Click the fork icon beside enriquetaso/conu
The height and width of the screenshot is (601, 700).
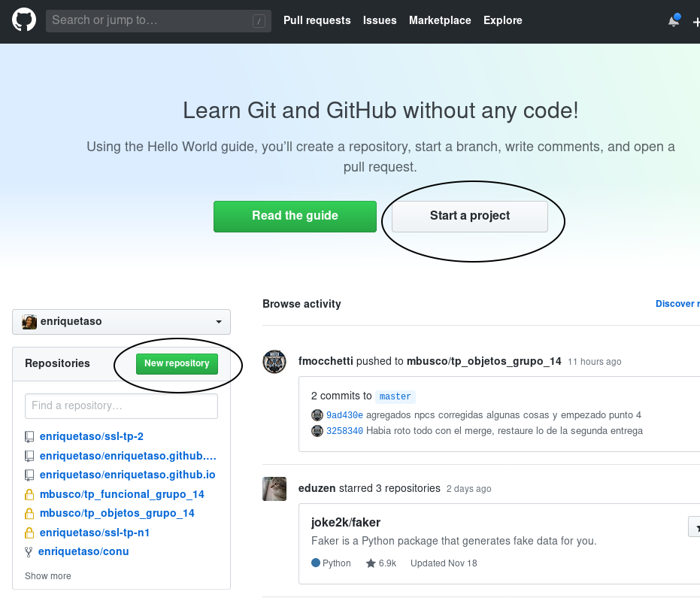tap(29, 552)
